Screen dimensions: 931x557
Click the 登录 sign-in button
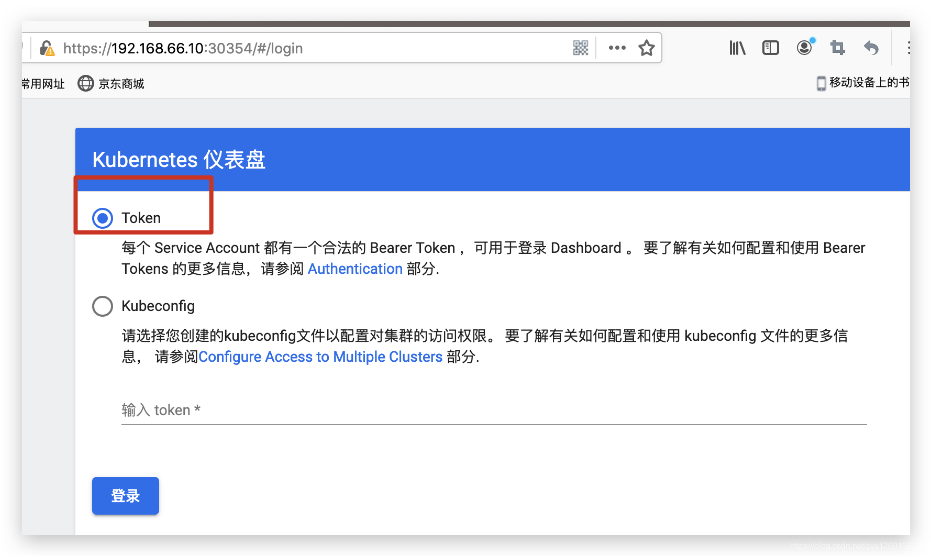pos(125,496)
